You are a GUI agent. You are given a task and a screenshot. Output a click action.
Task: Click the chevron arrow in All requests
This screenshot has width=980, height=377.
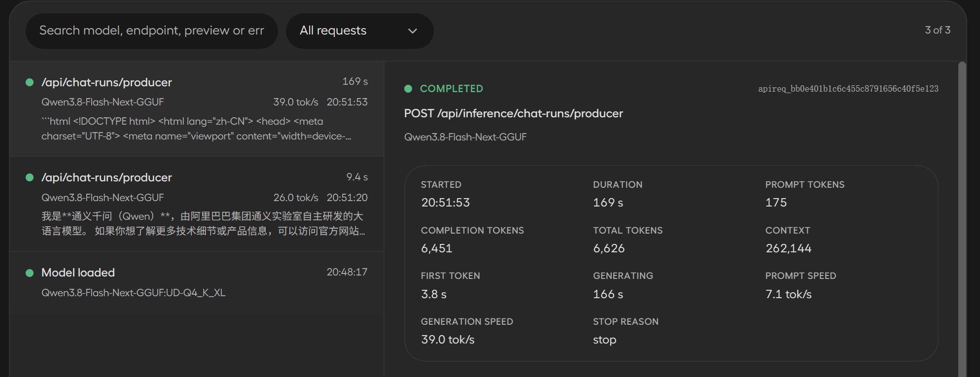pos(413,31)
